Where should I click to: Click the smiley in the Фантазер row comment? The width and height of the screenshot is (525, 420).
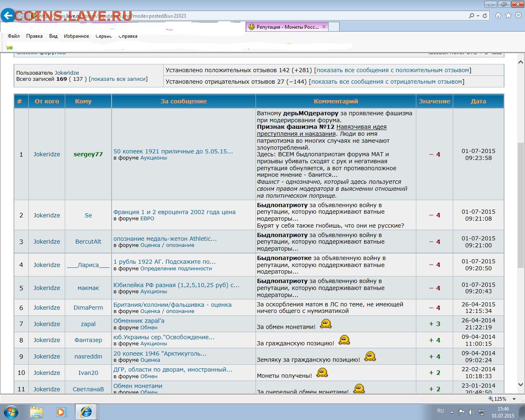[x=344, y=340]
